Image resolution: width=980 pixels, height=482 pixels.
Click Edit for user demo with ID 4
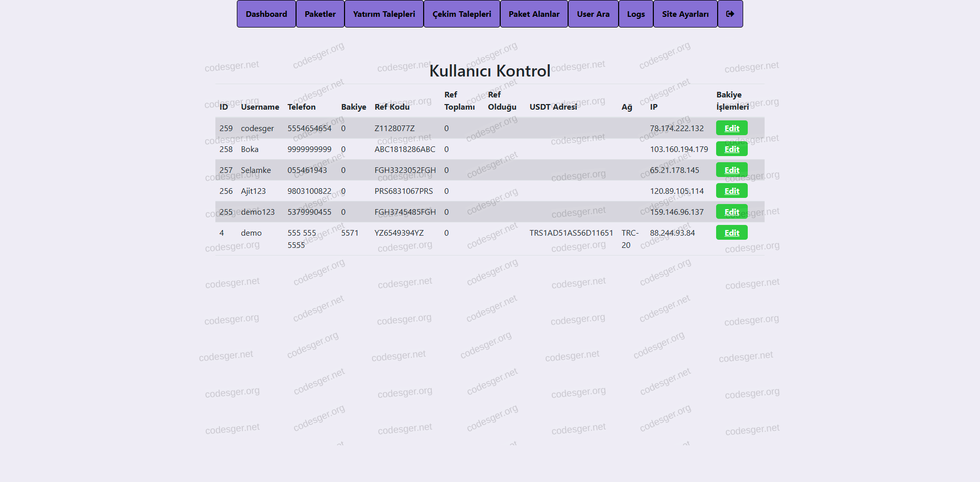click(x=731, y=233)
